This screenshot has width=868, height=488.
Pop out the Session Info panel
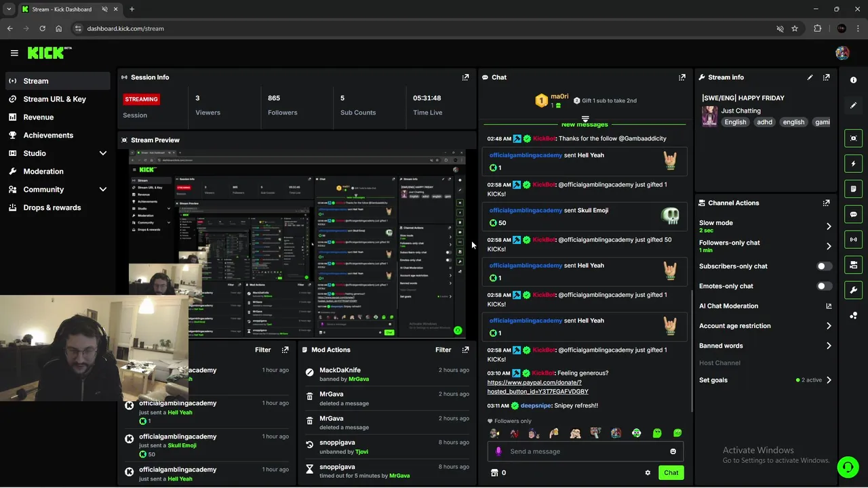pyautogui.click(x=465, y=77)
